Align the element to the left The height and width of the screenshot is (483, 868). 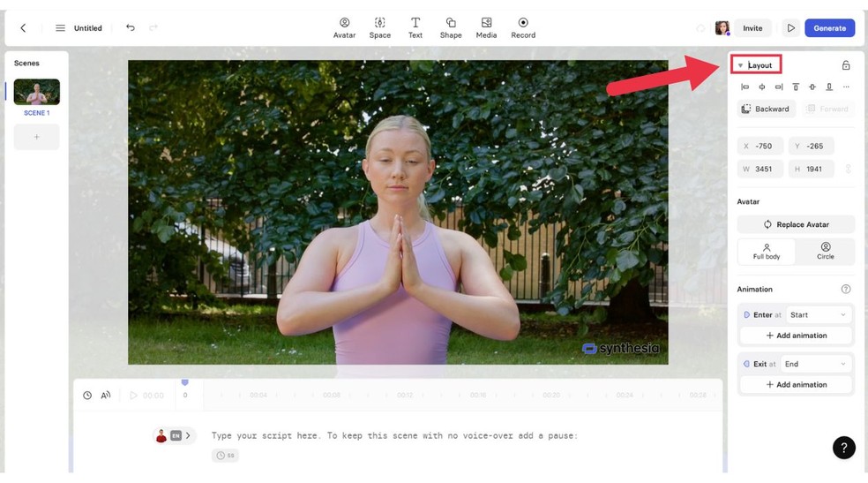(x=745, y=87)
